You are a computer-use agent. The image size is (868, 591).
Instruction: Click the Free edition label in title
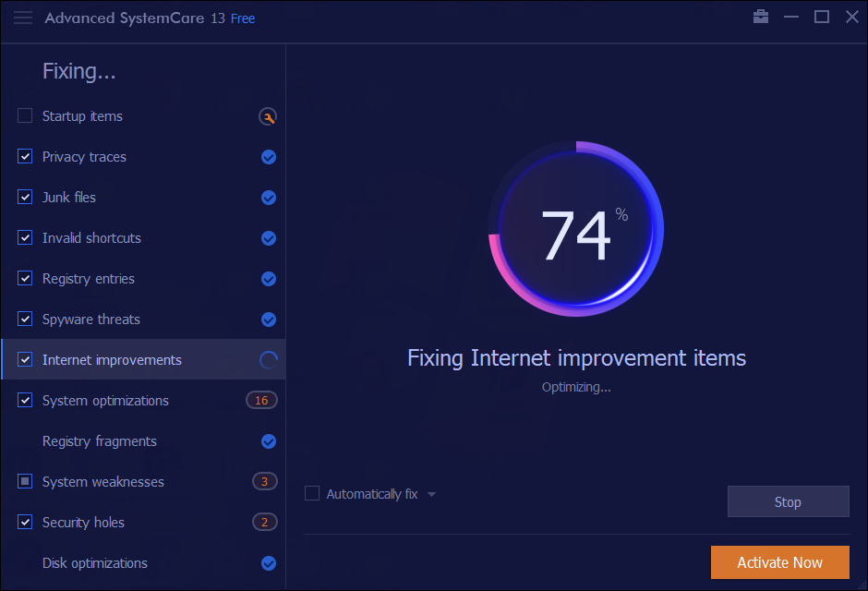[243, 18]
